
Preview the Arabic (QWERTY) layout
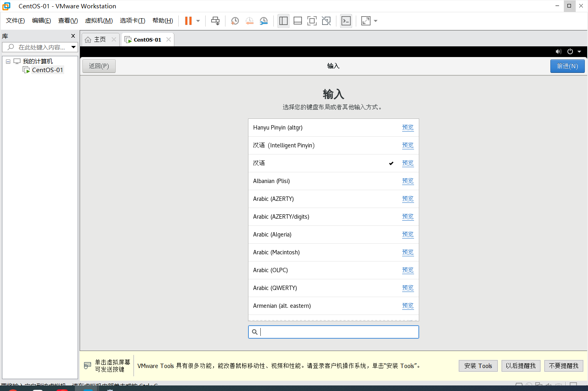tap(408, 288)
